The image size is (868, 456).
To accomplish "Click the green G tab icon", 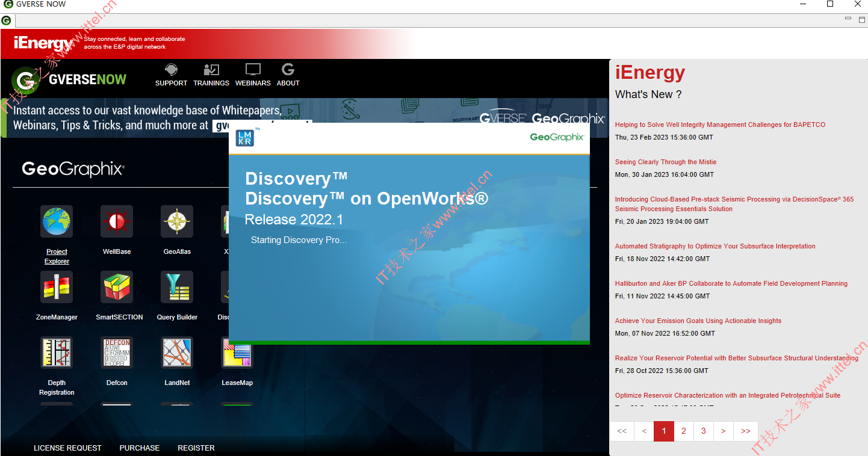I will [x=6, y=20].
